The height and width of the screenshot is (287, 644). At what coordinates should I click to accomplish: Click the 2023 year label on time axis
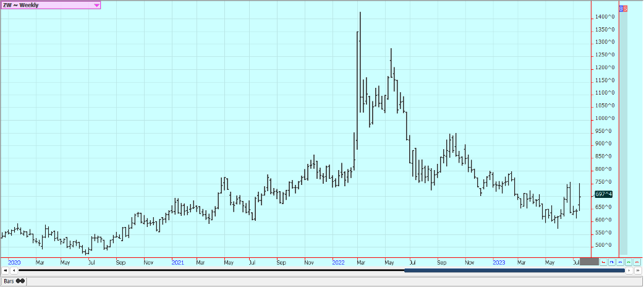click(499, 262)
